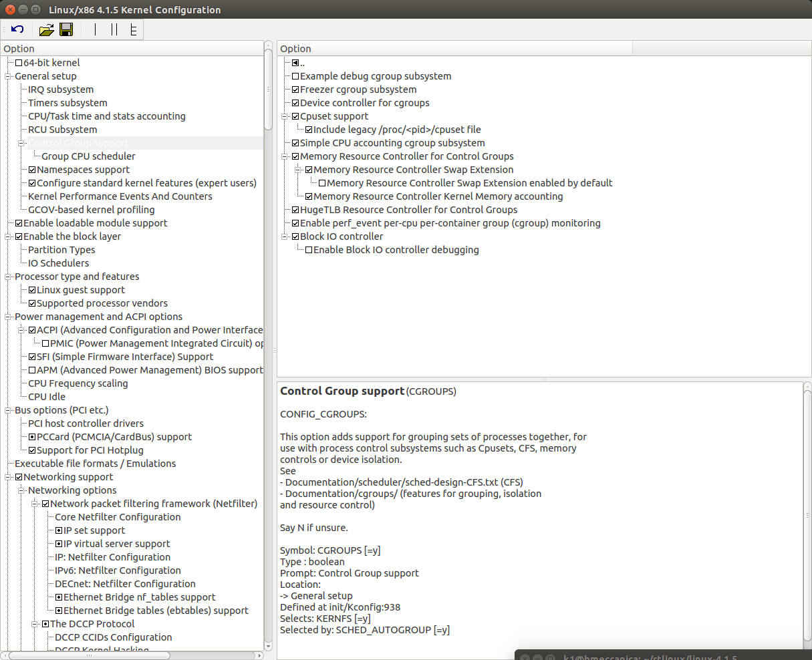
Task: Select CPU Idle entry
Action: pos(47,397)
